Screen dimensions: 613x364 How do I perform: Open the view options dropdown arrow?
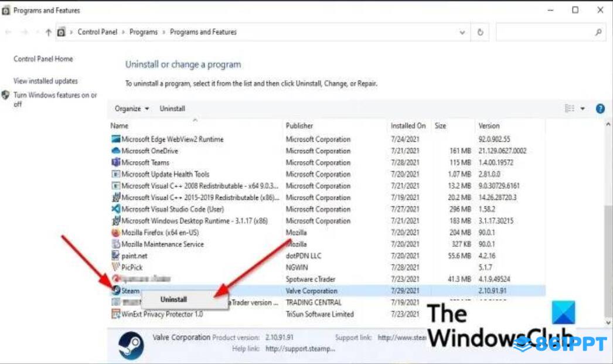[x=583, y=108]
